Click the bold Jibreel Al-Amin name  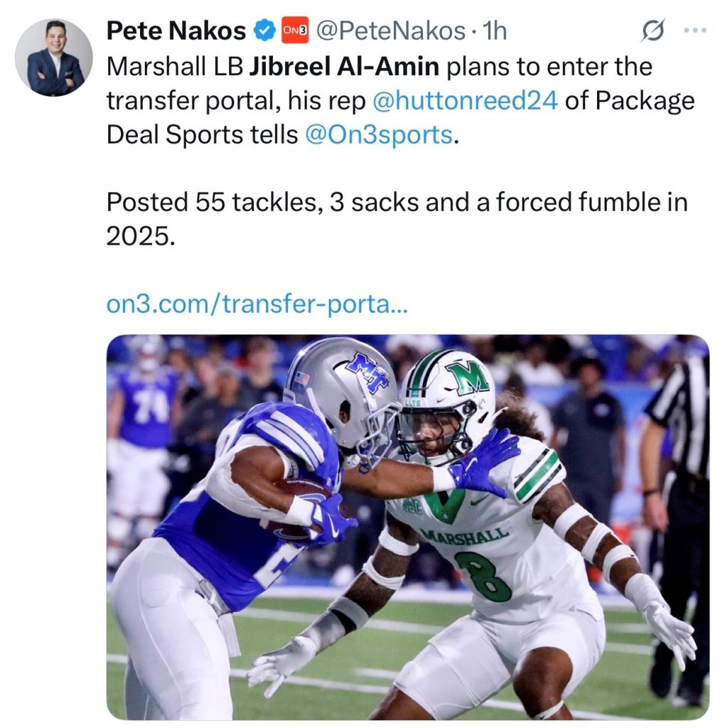click(344, 68)
